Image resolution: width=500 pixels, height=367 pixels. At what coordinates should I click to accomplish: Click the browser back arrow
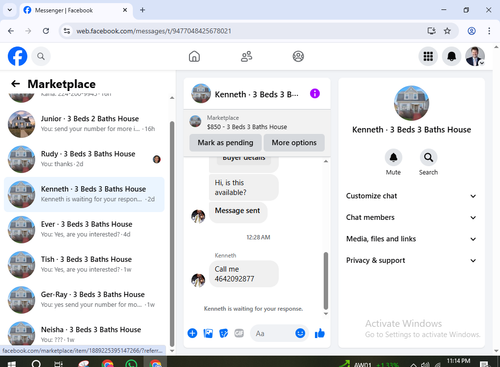(x=11, y=31)
